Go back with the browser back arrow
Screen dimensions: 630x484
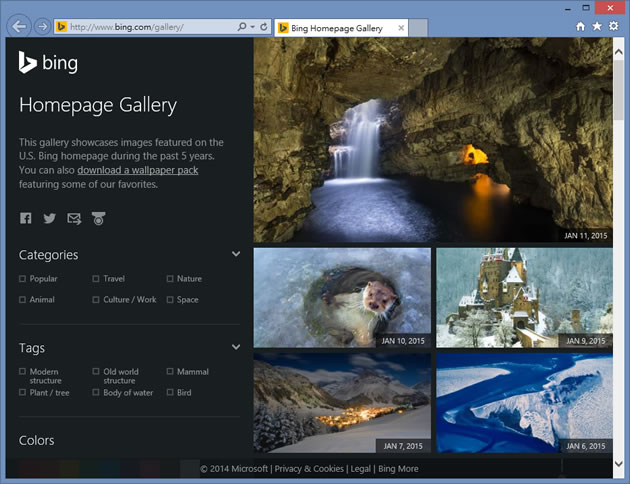tap(19, 27)
